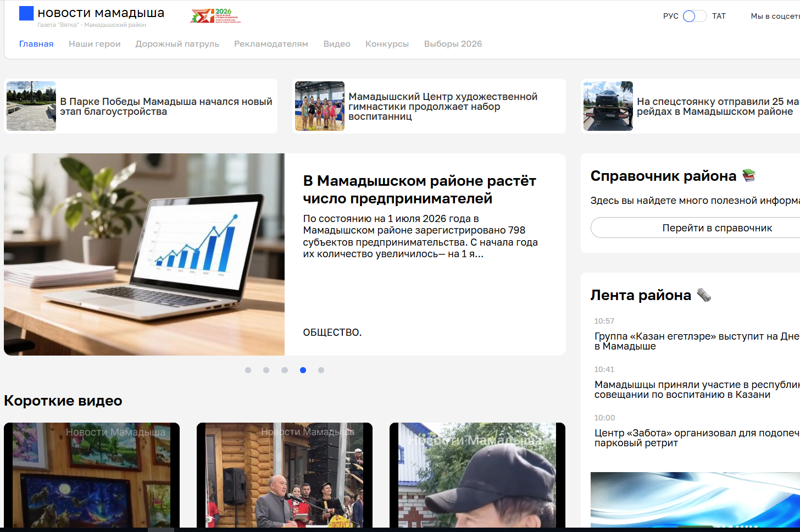This screenshot has width=800, height=532.
Task: Open news about Центр «Забота» ретрит
Action: tap(697, 438)
